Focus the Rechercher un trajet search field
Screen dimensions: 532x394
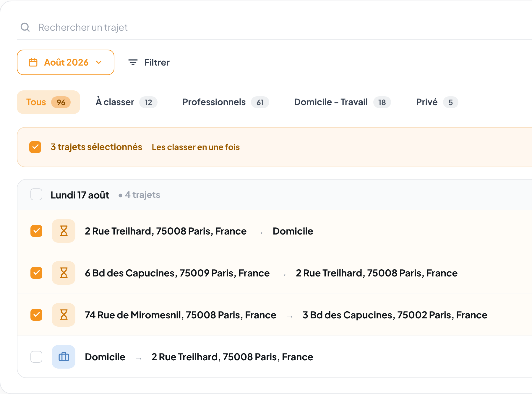(x=274, y=27)
